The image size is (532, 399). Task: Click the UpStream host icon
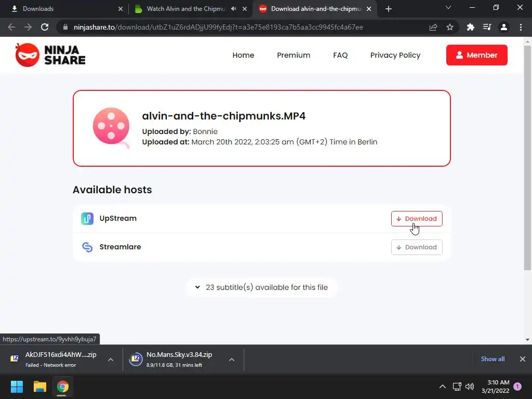pyautogui.click(x=87, y=219)
